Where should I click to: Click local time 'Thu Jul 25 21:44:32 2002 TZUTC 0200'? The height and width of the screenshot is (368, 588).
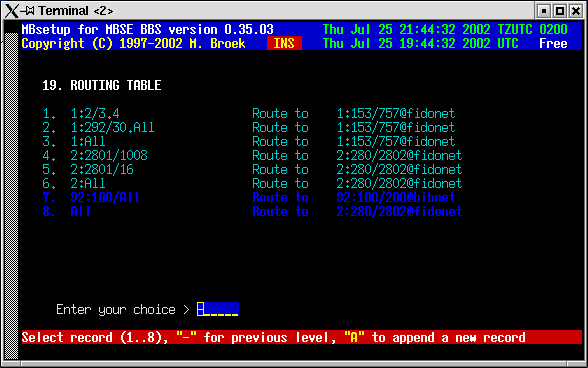pyautogui.click(x=445, y=29)
